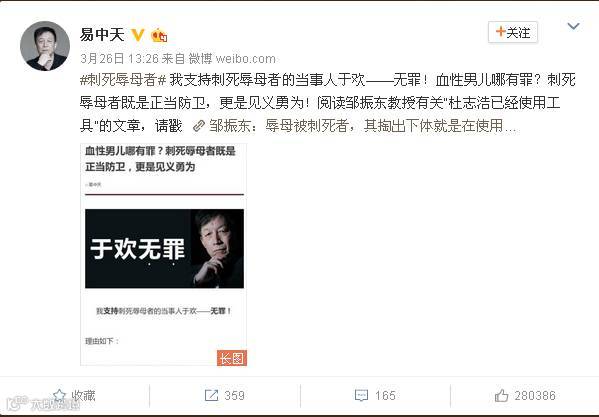
Task: Open the 易中天 profile avatar
Action: point(45,46)
